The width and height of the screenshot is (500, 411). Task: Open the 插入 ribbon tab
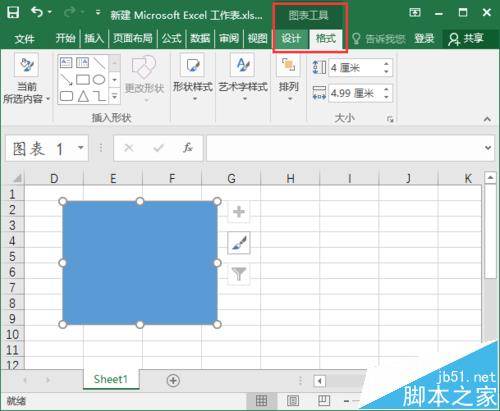pos(94,39)
